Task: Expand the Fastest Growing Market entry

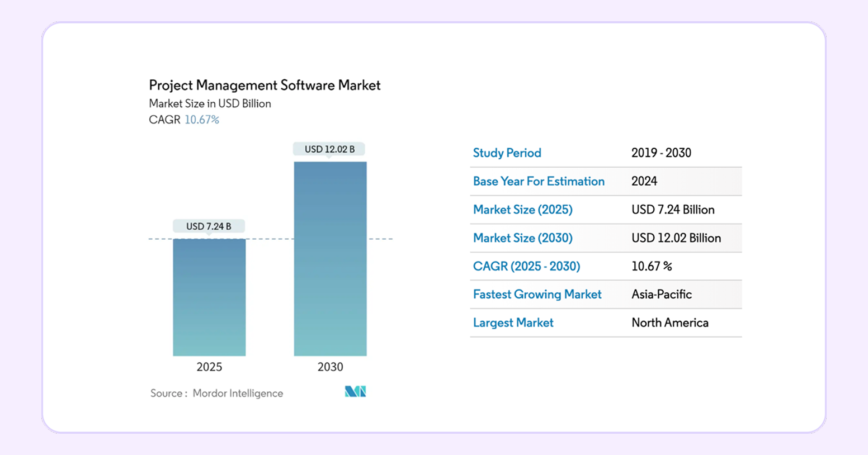Action: point(537,295)
